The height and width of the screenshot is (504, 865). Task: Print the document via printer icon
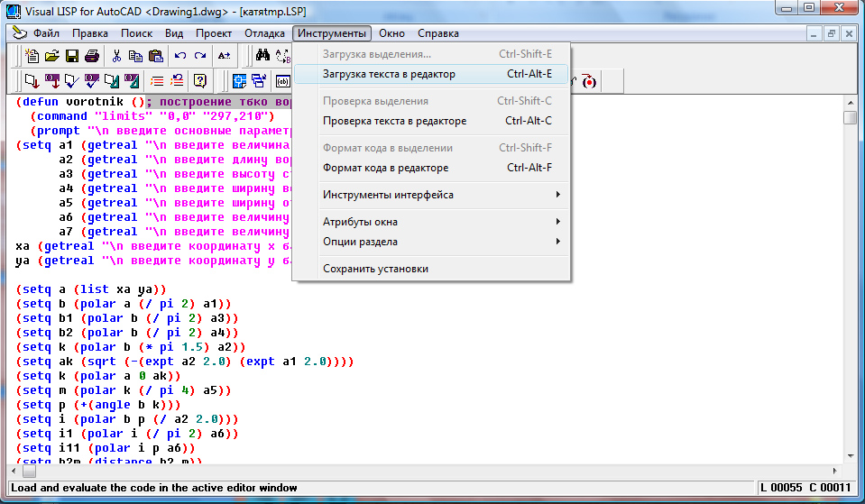(92, 55)
